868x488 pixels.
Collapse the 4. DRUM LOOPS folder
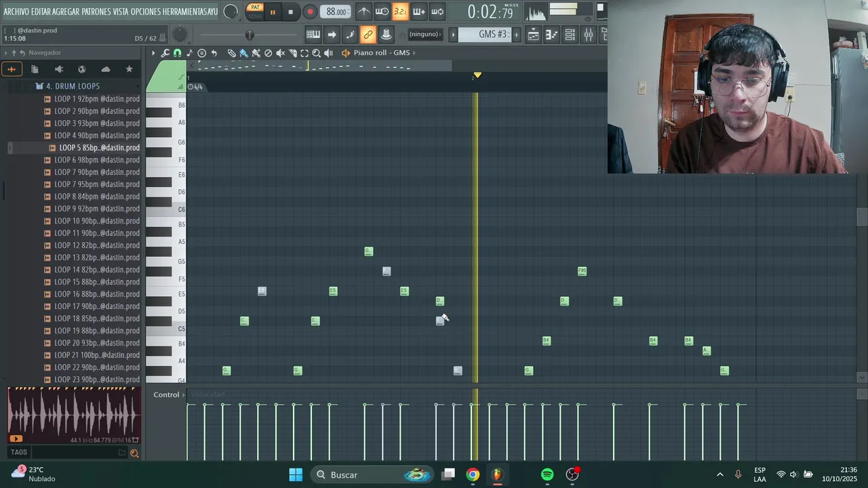tap(73, 86)
